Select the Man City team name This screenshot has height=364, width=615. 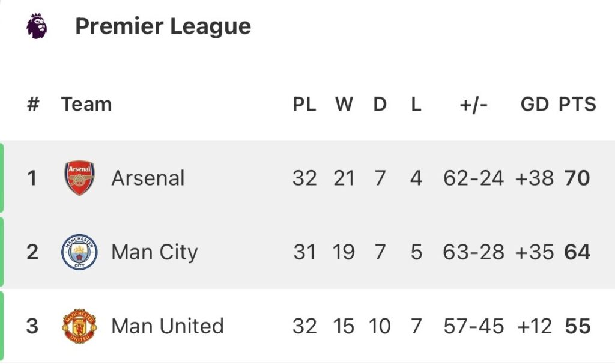[x=154, y=252]
